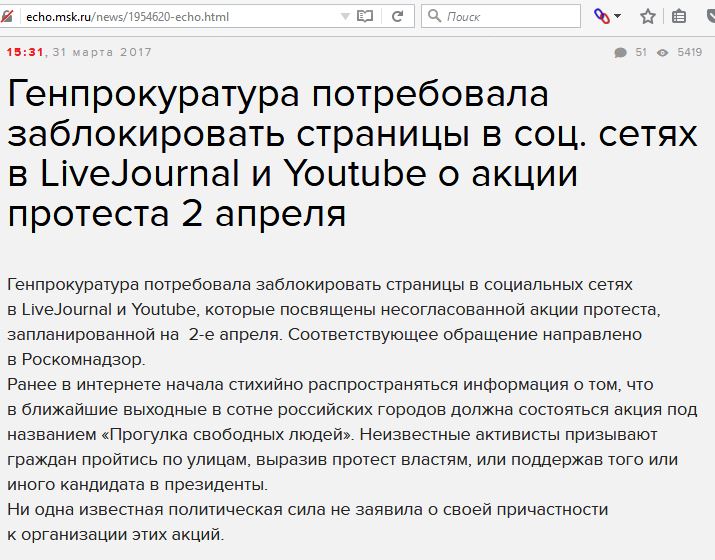Click the red timestamp 15:31

click(25, 52)
